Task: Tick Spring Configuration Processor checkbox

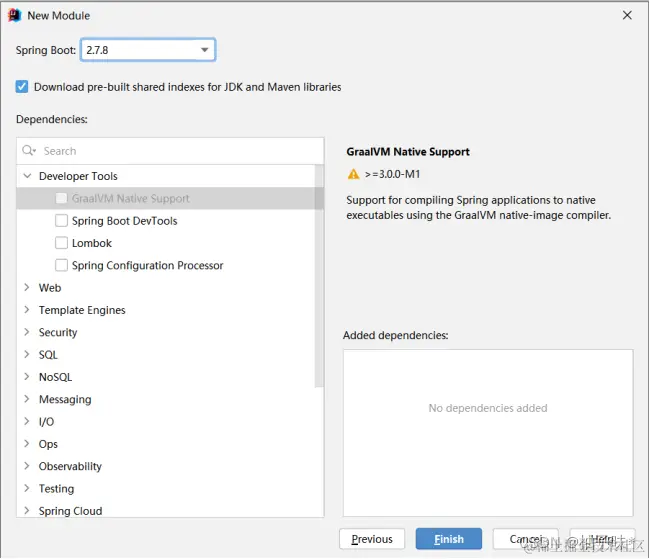Action: (62, 265)
